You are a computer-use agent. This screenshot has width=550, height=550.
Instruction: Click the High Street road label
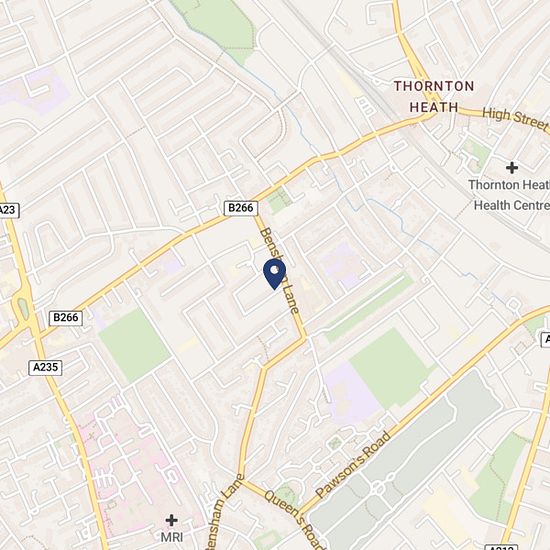click(x=515, y=119)
